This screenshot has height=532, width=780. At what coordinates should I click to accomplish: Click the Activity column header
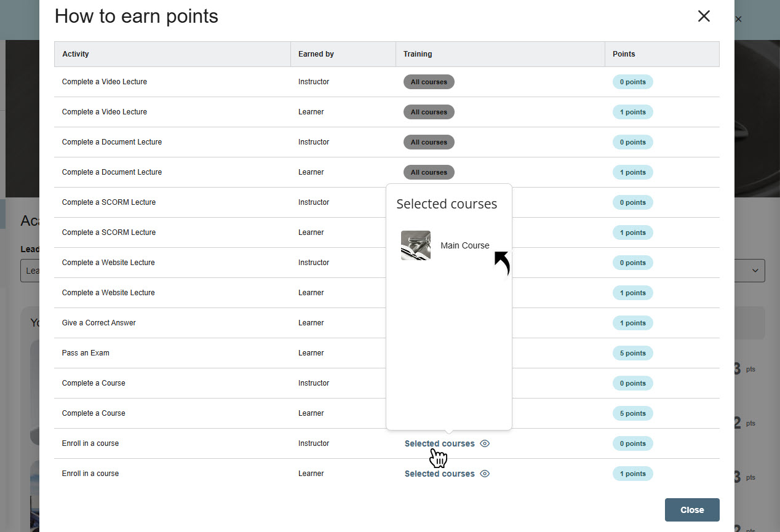click(x=76, y=54)
